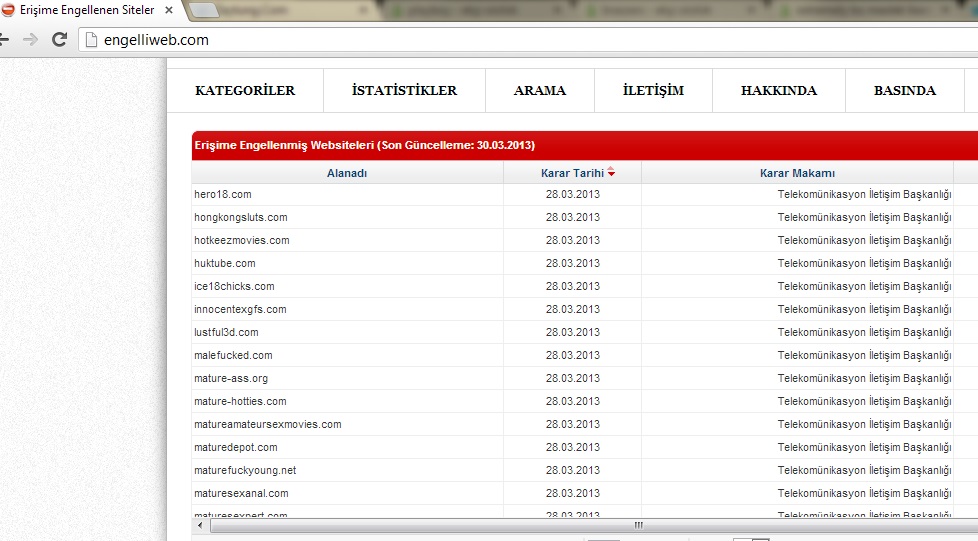Click the red tab favicon
This screenshot has height=541, width=978.
(x=8, y=10)
